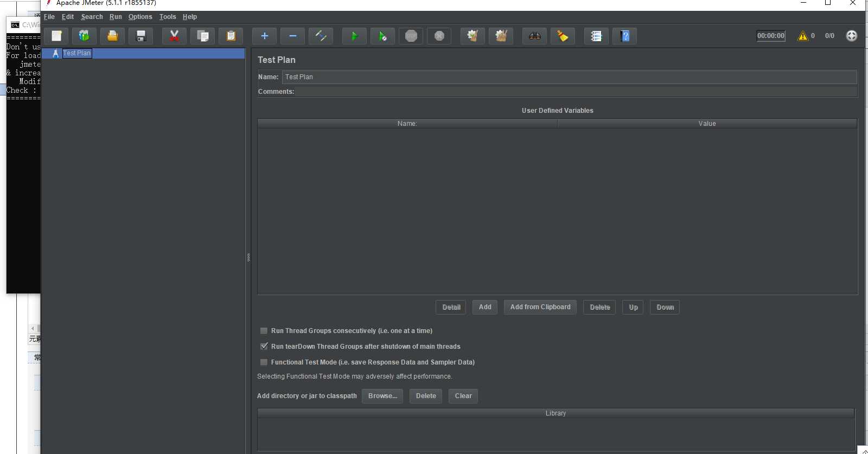Start the test with green play icon

click(354, 36)
